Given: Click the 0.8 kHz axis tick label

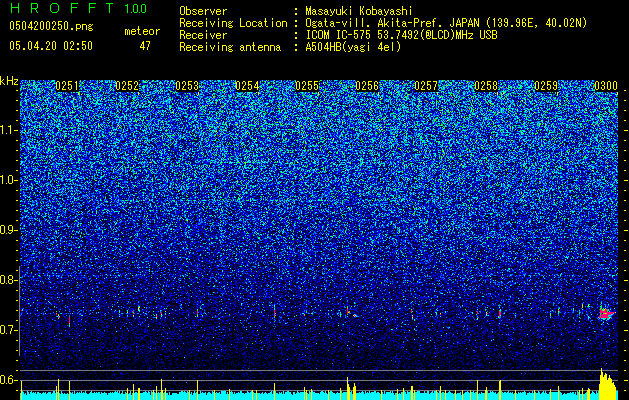Looking at the screenshot, I should tap(9, 280).
